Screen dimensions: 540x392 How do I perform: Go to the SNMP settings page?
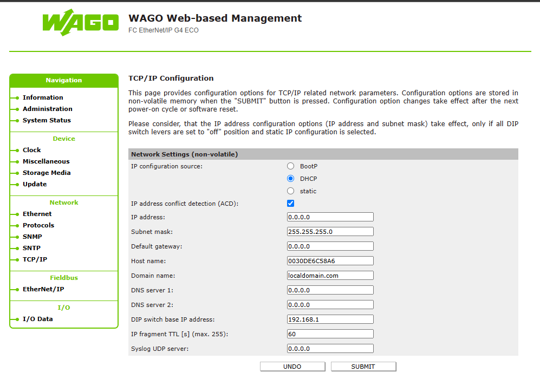point(32,237)
